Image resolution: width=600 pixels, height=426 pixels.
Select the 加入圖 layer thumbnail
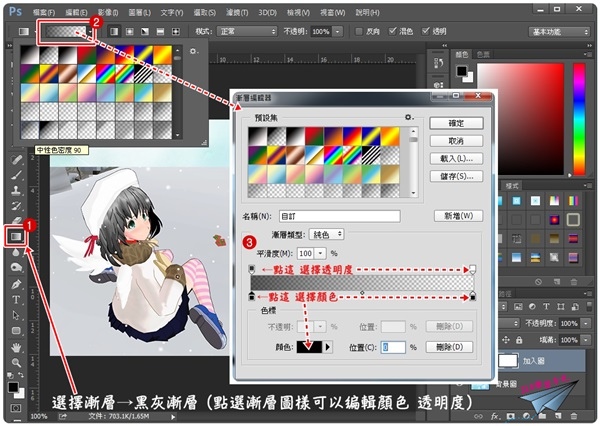[x=508, y=361]
